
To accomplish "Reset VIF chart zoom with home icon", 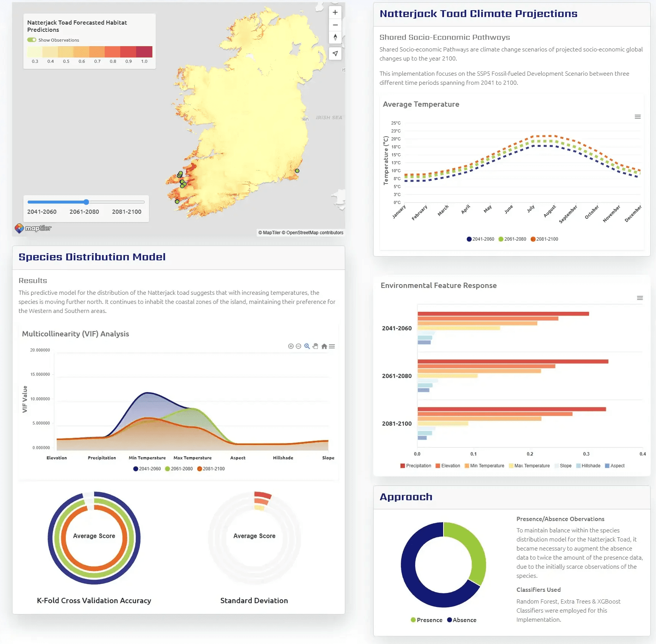I will coord(324,346).
